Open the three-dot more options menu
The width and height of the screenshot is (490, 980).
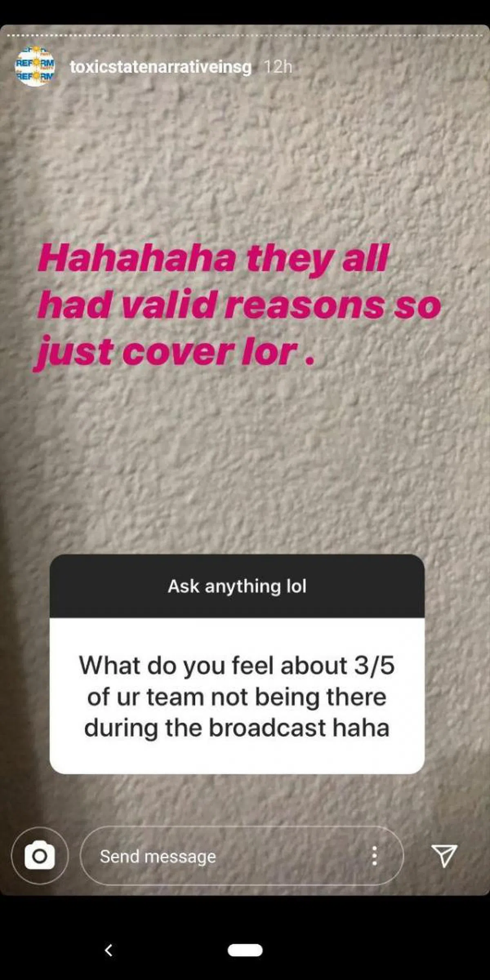[374, 855]
